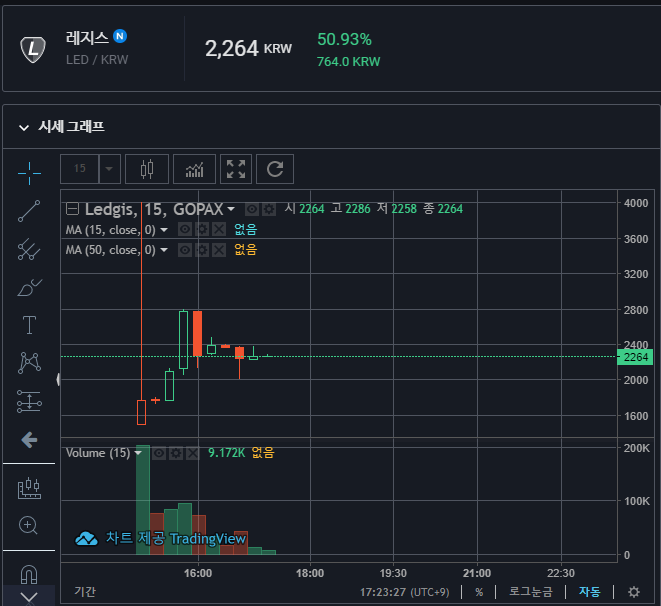Open MA (15, close, 0) dropdown menu
Viewport: 661px width, 606px height.
(x=164, y=230)
